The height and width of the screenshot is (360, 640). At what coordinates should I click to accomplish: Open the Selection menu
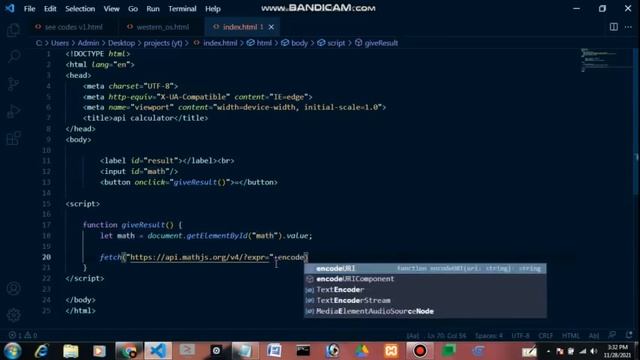pyautogui.click(x=80, y=9)
